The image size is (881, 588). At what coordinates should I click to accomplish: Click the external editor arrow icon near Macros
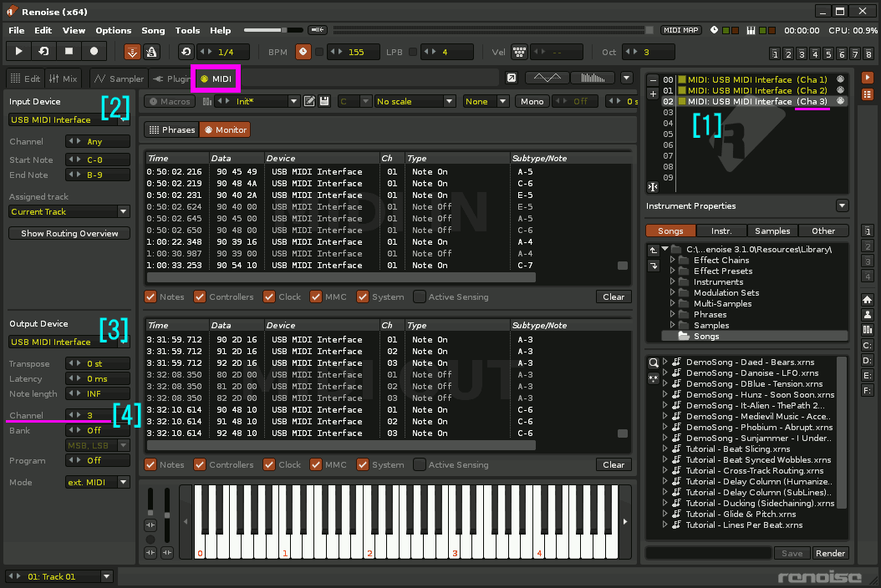coord(511,77)
